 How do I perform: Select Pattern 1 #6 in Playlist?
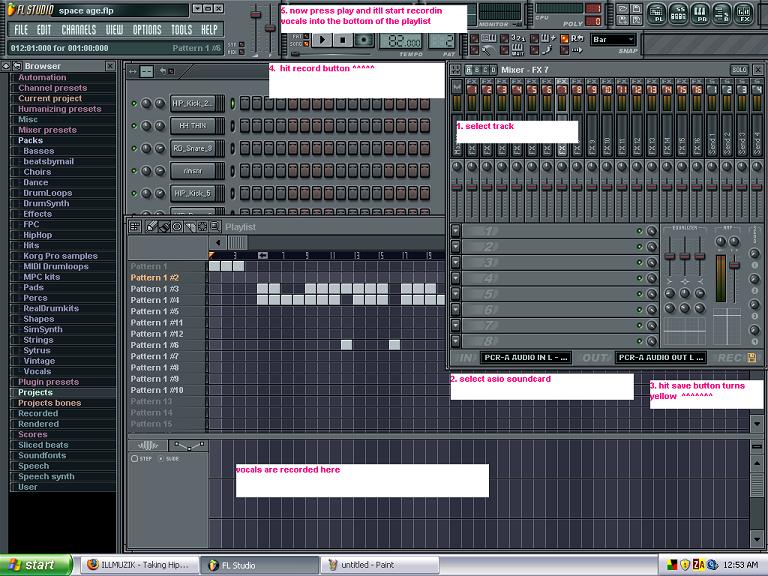(x=154, y=345)
